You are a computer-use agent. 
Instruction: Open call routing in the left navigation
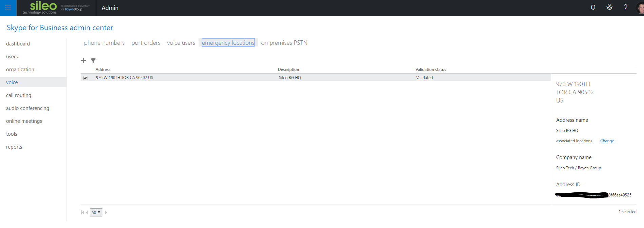19,95
